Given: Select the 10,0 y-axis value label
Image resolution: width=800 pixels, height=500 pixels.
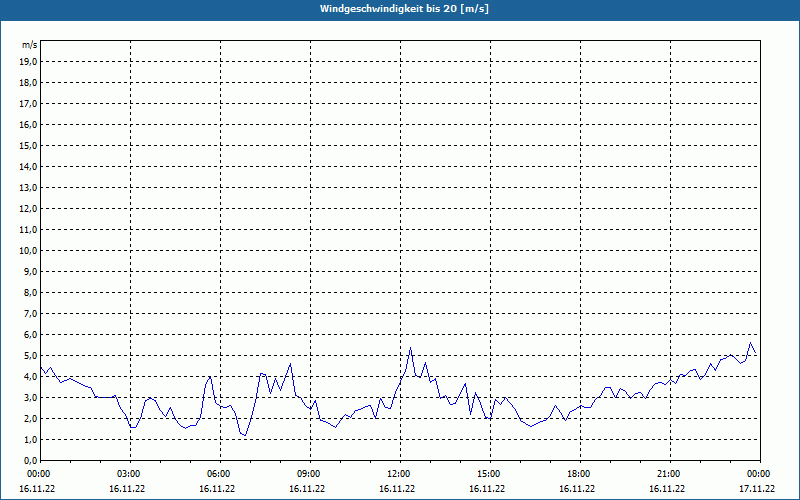Looking at the screenshot, I should 29,250.
